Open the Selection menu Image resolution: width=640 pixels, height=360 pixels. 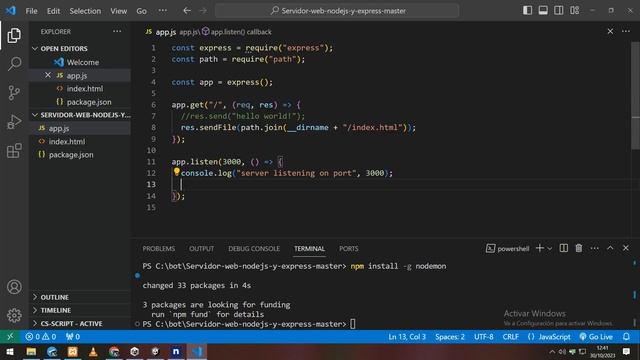coord(85,11)
